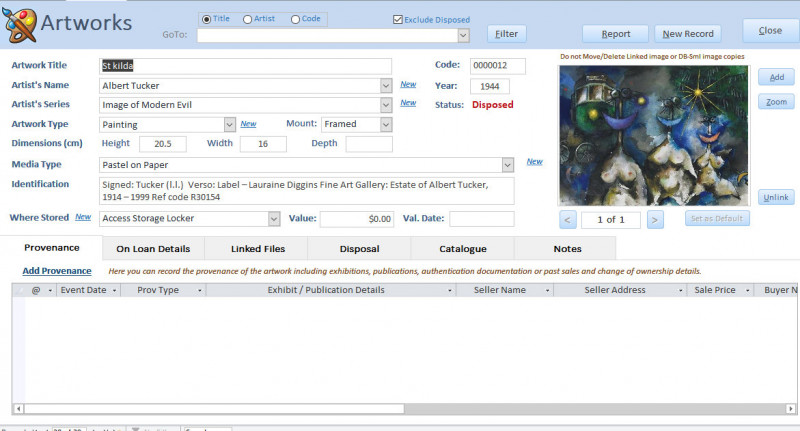Click New link beside Media Type
The height and width of the screenshot is (431, 800).
coord(535,161)
